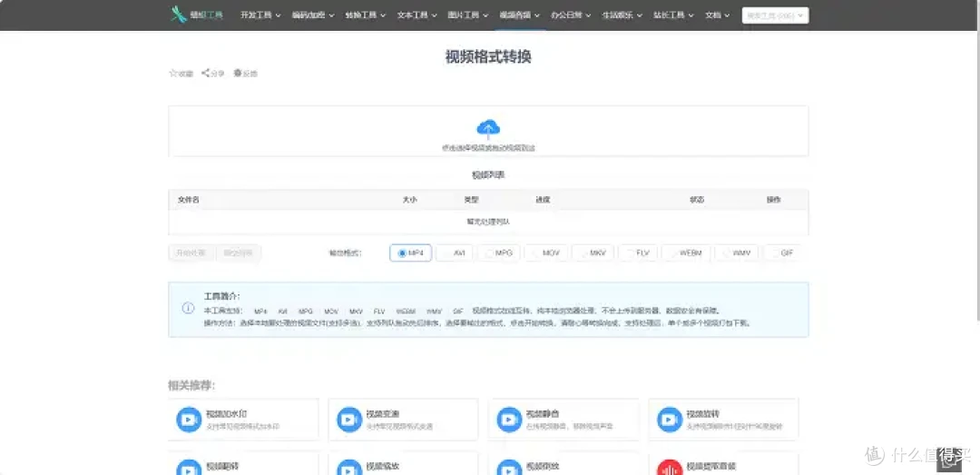Expand the 开发工具 navigation dropdown
The image size is (980, 475).
tap(260, 15)
